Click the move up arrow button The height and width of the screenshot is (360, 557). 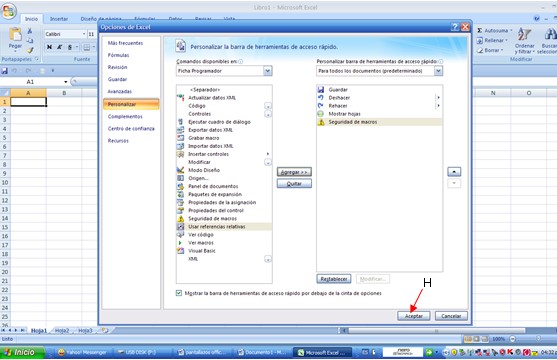point(454,172)
